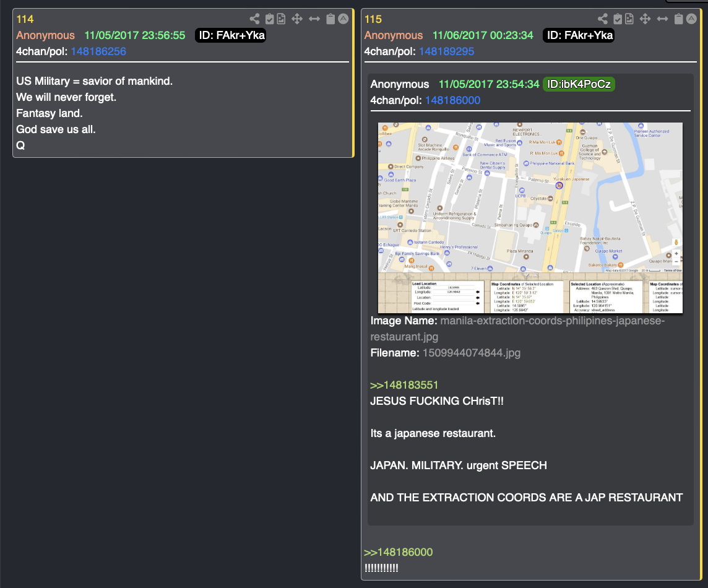
Task: Click the horizontal double-arrow icon on post 115
Action: [662, 19]
